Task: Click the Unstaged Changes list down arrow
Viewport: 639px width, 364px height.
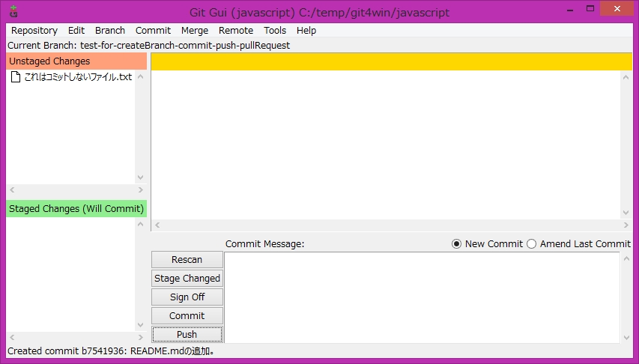Action: point(141,178)
